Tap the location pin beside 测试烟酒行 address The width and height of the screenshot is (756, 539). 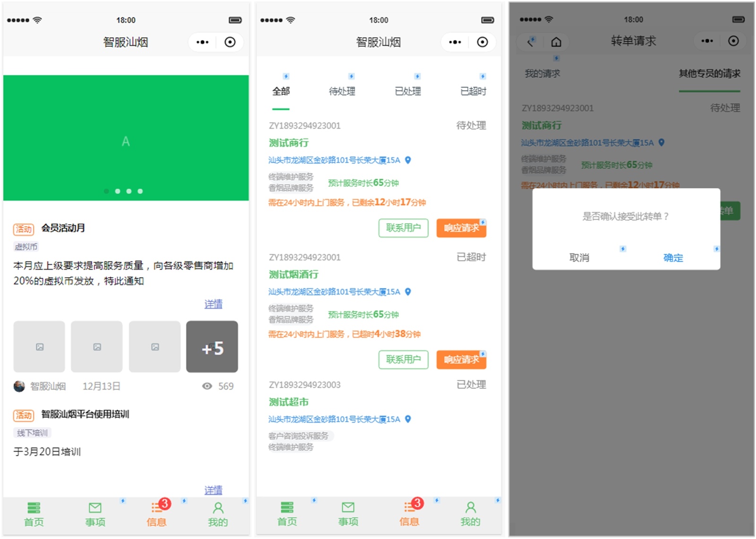[408, 292]
